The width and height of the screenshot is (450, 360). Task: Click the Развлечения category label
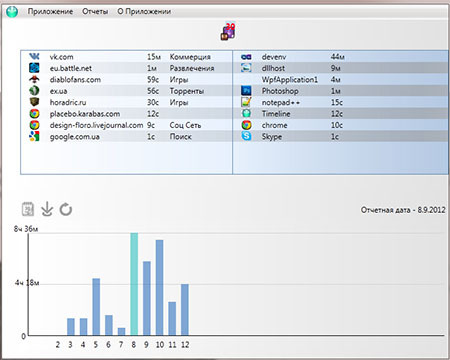[192, 68]
